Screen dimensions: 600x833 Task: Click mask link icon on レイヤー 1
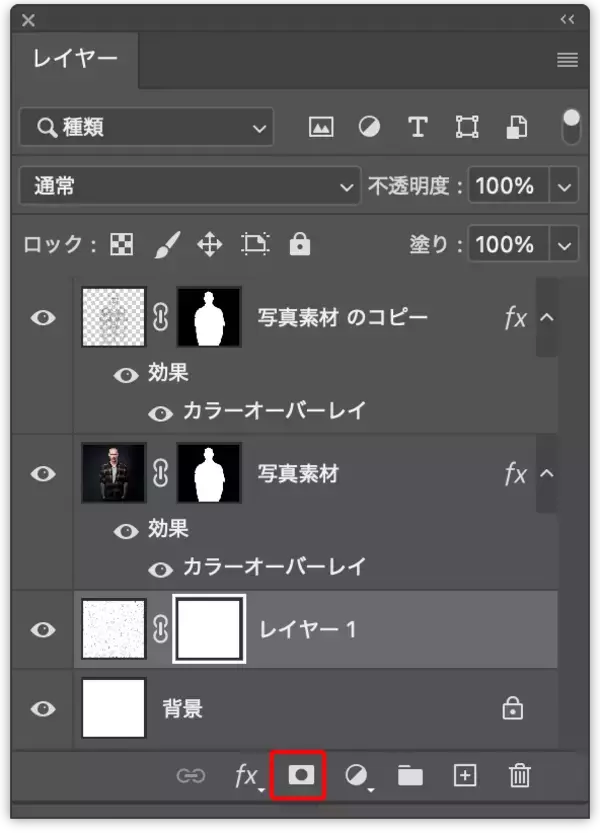[x=160, y=629]
